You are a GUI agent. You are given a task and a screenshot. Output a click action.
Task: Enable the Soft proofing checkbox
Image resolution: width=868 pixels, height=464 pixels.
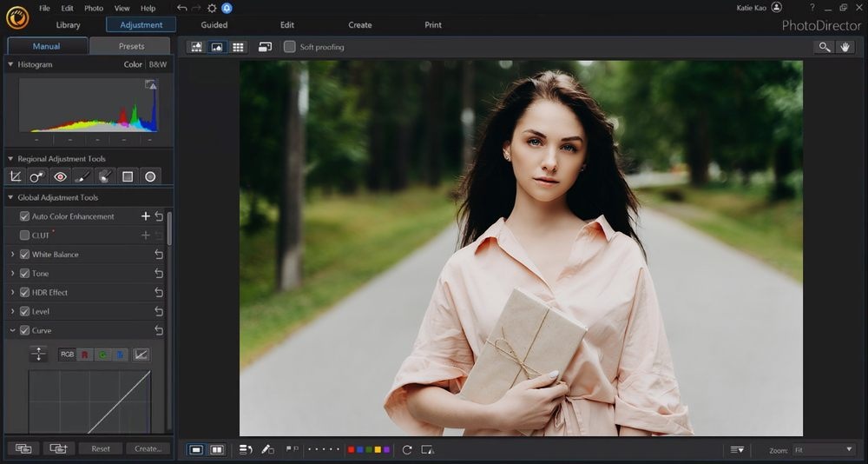click(x=290, y=47)
